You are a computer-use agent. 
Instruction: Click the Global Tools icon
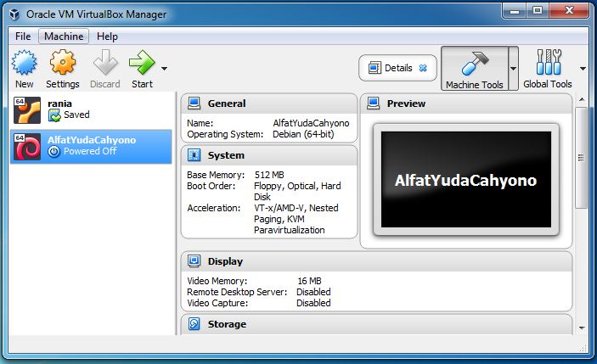pyautogui.click(x=549, y=62)
